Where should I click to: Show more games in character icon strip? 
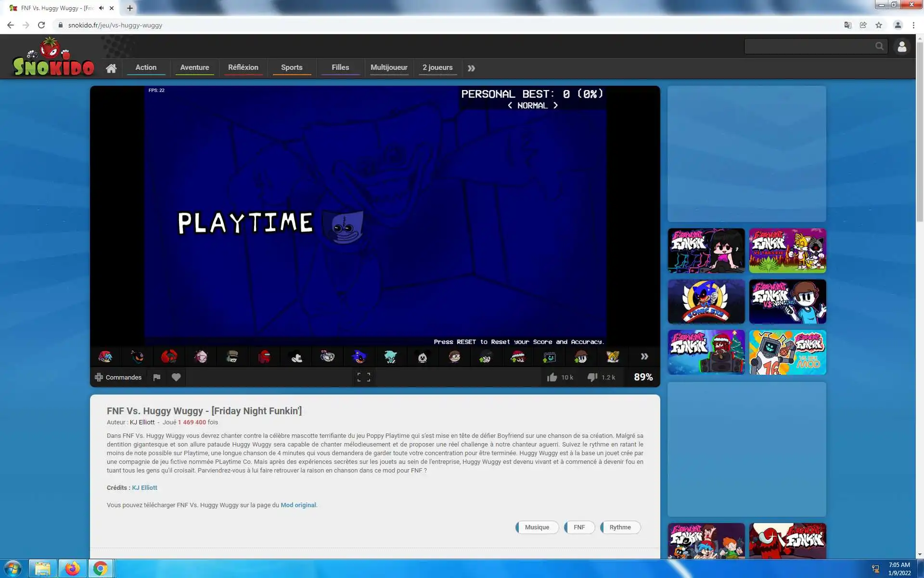coord(644,356)
